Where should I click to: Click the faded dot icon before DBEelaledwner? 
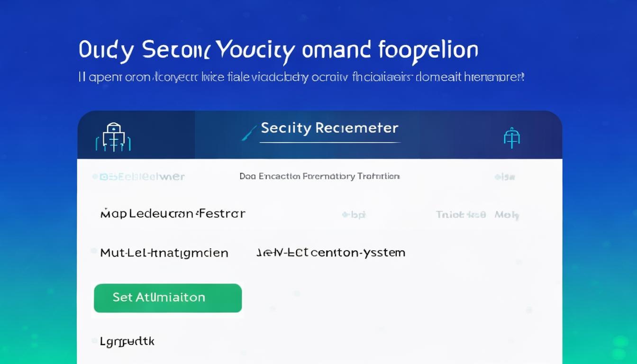click(x=95, y=177)
